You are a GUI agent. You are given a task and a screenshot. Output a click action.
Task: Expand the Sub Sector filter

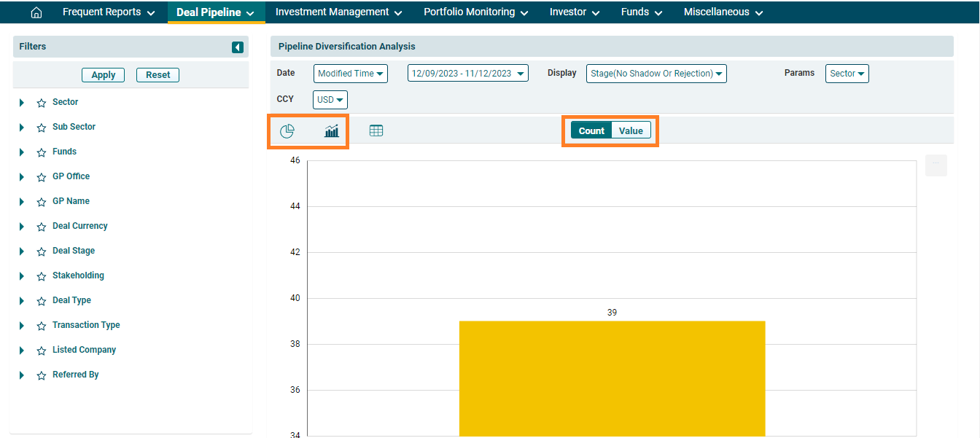pos(22,128)
